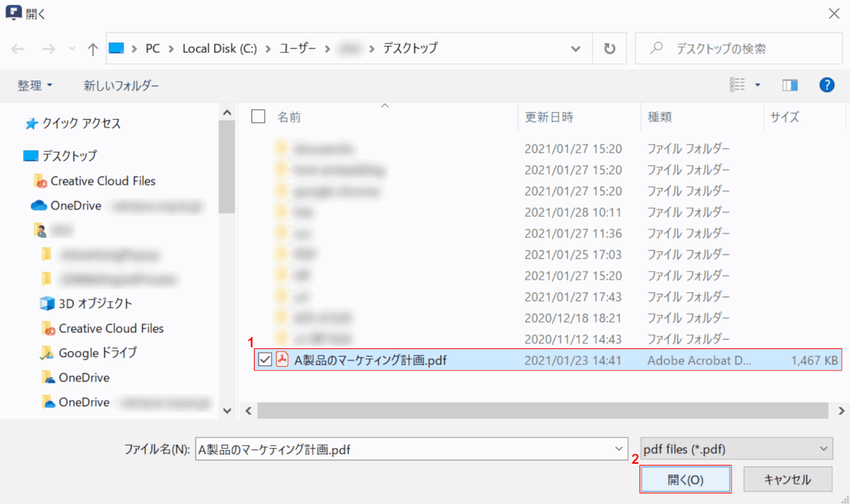This screenshot has height=504, width=850.
Task: Expand the file name history dropdown arrow
Action: point(617,449)
